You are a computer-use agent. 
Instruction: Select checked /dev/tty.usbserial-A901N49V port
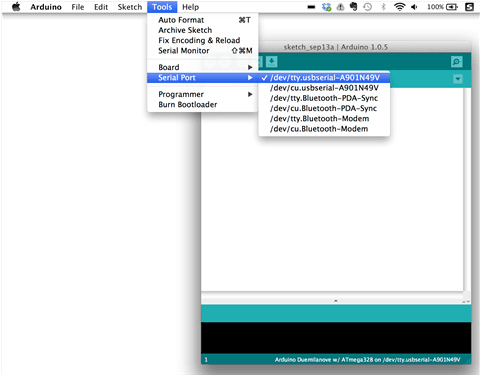[324, 78]
